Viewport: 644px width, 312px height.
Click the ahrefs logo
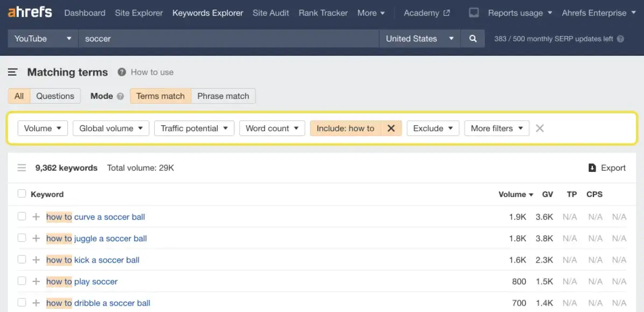point(29,12)
